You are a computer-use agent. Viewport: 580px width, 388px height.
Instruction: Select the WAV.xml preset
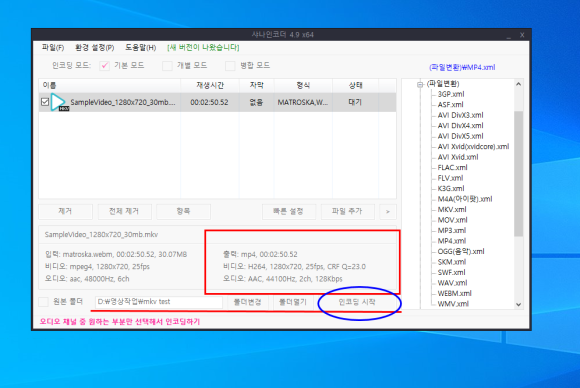point(452,283)
